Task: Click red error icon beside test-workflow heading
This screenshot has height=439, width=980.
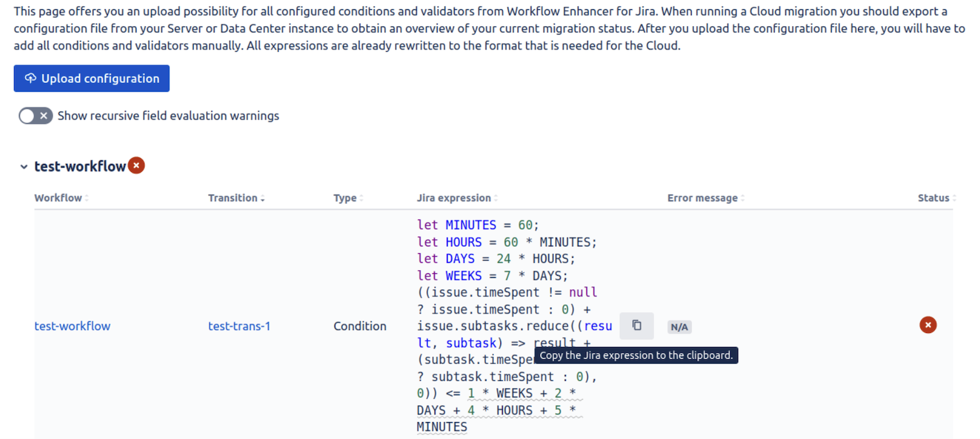Action: coord(137,165)
